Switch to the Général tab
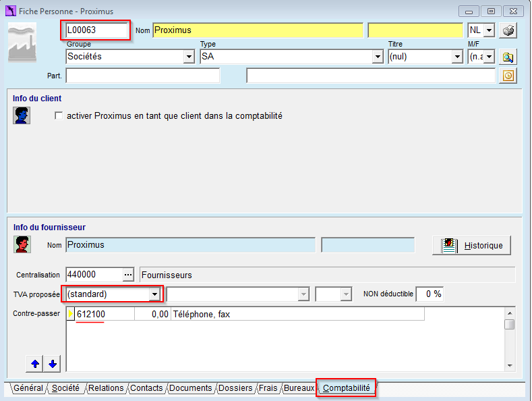The height and width of the screenshot is (401, 532). coord(28,388)
